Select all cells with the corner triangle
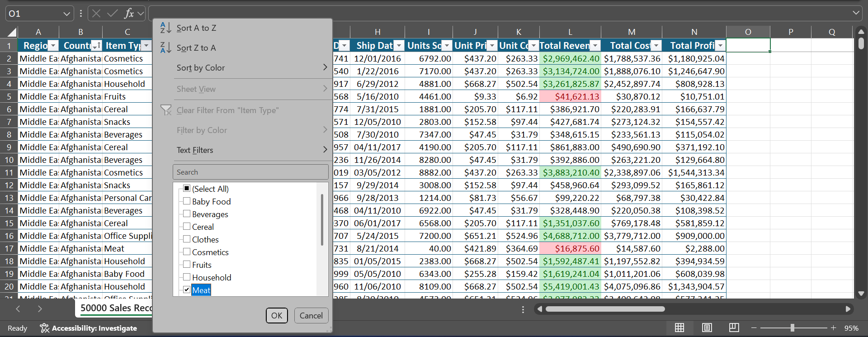This screenshot has height=337, width=868. tap(11, 32)
